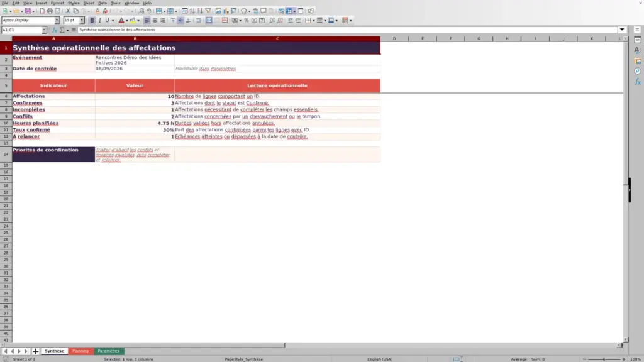Open the borders dropdown arrow
Screen dimensions: 644x362
pyautogui.click(x=313, y=21)
